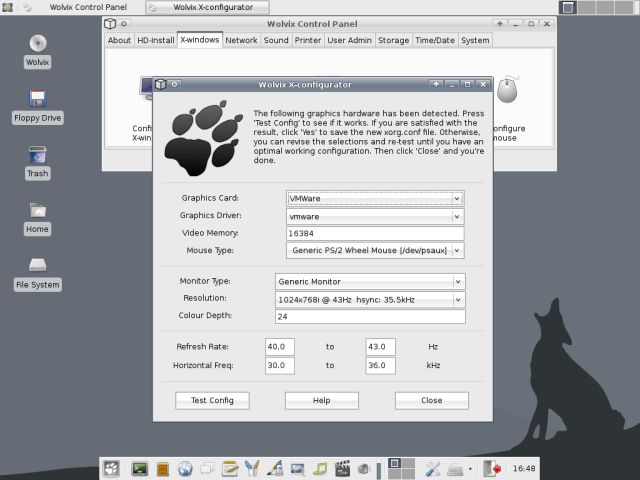Open the chat bubbles launcher
Viewport: 640px width, 480px height.
pos(207,469)
